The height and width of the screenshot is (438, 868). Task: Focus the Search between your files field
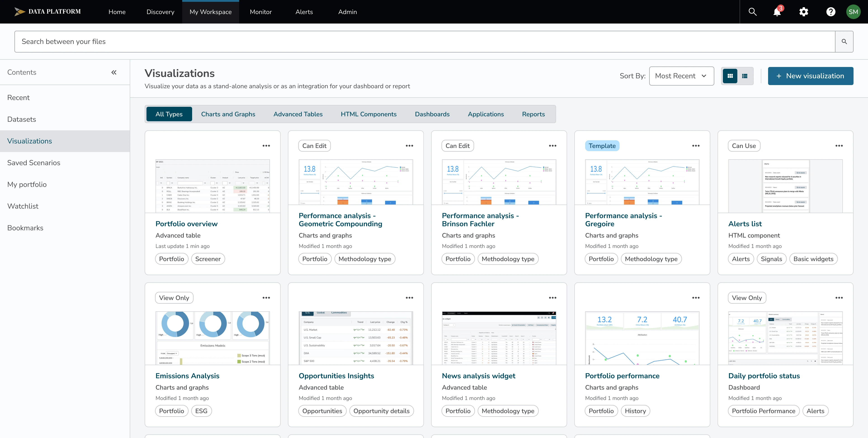point(425,41)
